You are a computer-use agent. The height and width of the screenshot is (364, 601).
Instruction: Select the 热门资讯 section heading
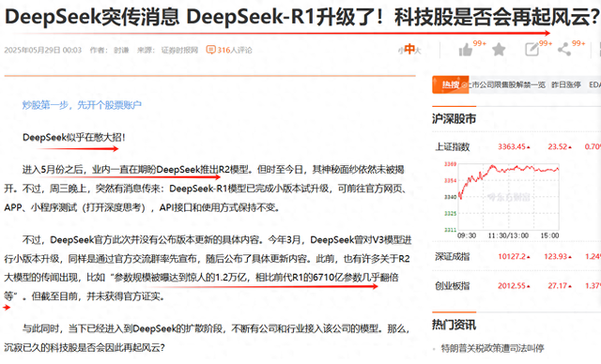click(x=454, y=325)
